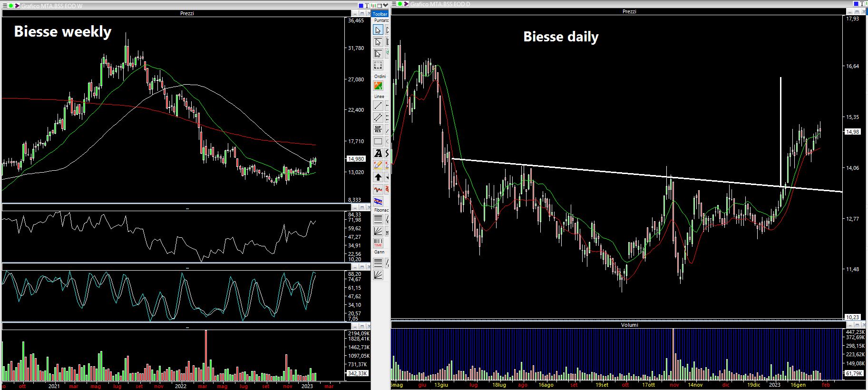Image resolution: width=868 pixels, height=390 pixels.
Task: Open the Ordini A/V orders icon
Action: tap(378, 86)
